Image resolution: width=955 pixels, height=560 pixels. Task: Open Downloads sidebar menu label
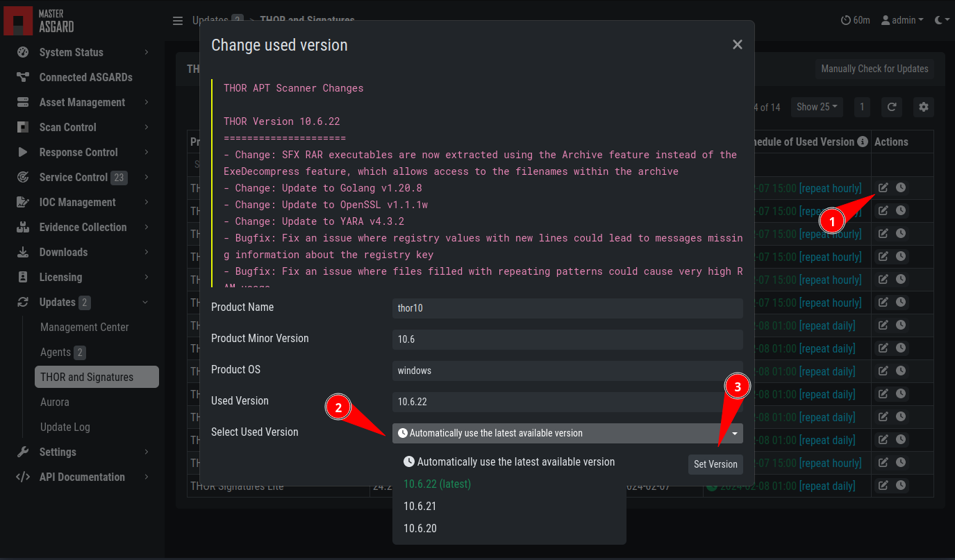pyautogui.click(x=63, y=252)
